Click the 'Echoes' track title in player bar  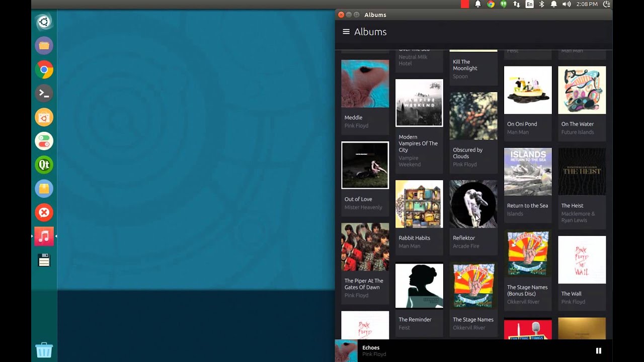coord(371,347)
